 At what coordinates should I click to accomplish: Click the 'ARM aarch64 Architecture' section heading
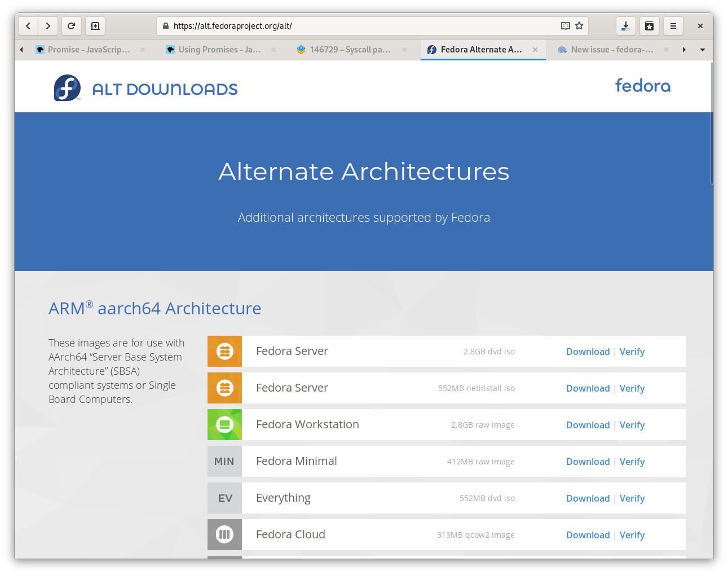pos(155,308)
